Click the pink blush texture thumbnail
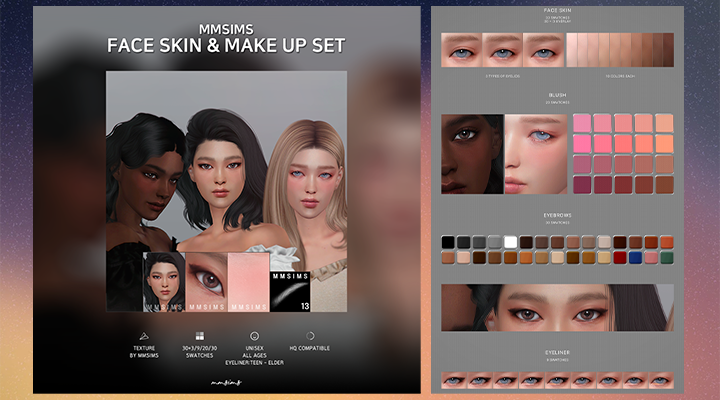This screenshot has width=720, height=400. [x=250, y=281]
